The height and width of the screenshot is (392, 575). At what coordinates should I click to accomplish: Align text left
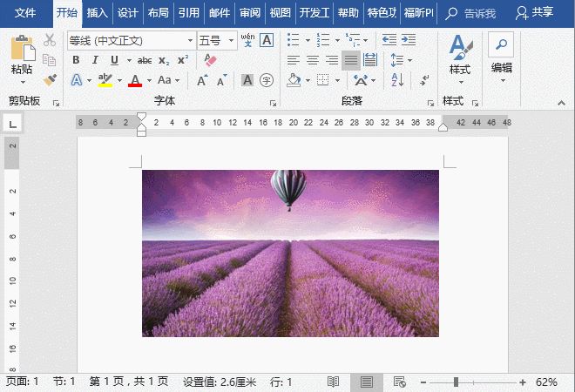tap(294, 60)
